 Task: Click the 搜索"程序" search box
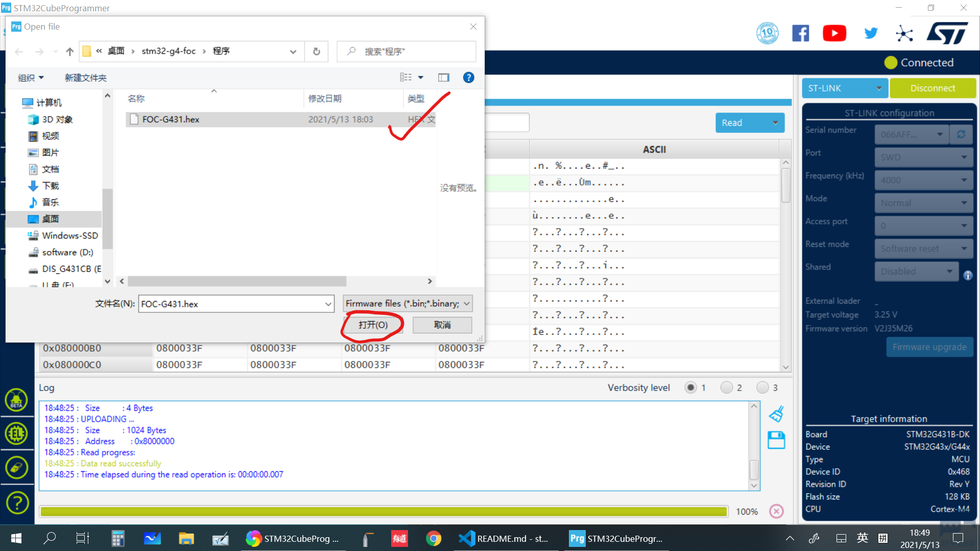pyautogui.click(x=407, y=51)
